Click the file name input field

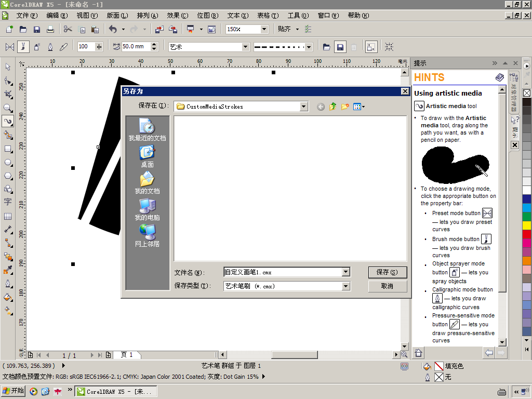(x=283, y=272)
